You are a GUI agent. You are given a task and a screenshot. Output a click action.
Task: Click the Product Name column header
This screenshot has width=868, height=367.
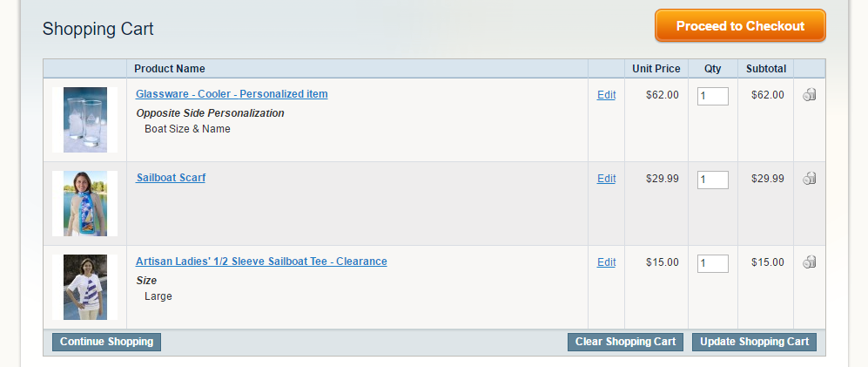pyautogui.click(x=170, y=69)
